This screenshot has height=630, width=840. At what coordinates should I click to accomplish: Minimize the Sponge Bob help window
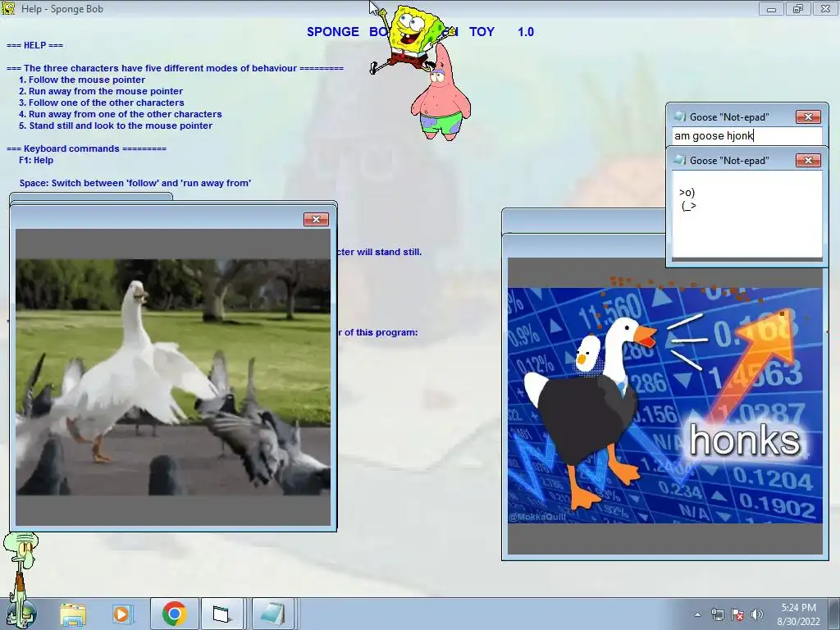click(771, 8)
